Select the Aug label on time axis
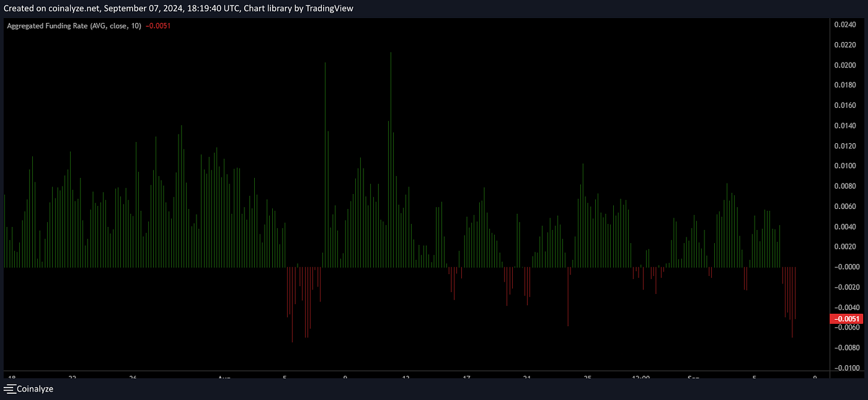The image size is (868, 400). [225, 378]
